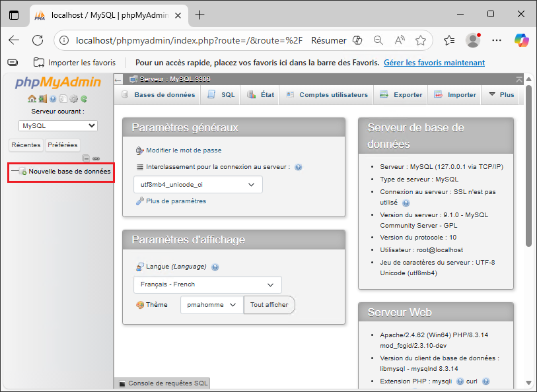Expand the utf8mb4_unicode_ci collation dropdown
The image size is (537, 392).
[197, 185]
